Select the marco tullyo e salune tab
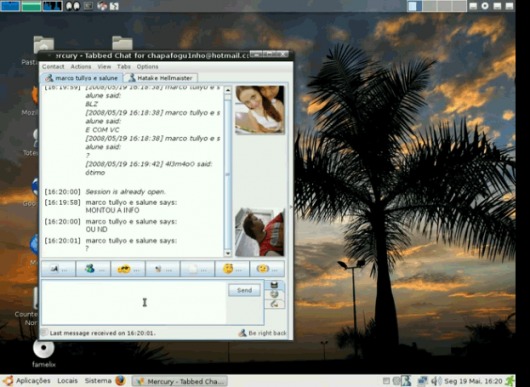Image resolution: width=530 pixels, height=387 pixels. coord(82,78)
